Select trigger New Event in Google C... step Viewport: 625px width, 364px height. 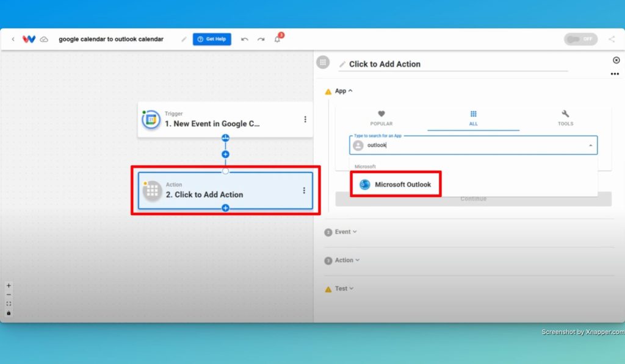pos(225,120)
